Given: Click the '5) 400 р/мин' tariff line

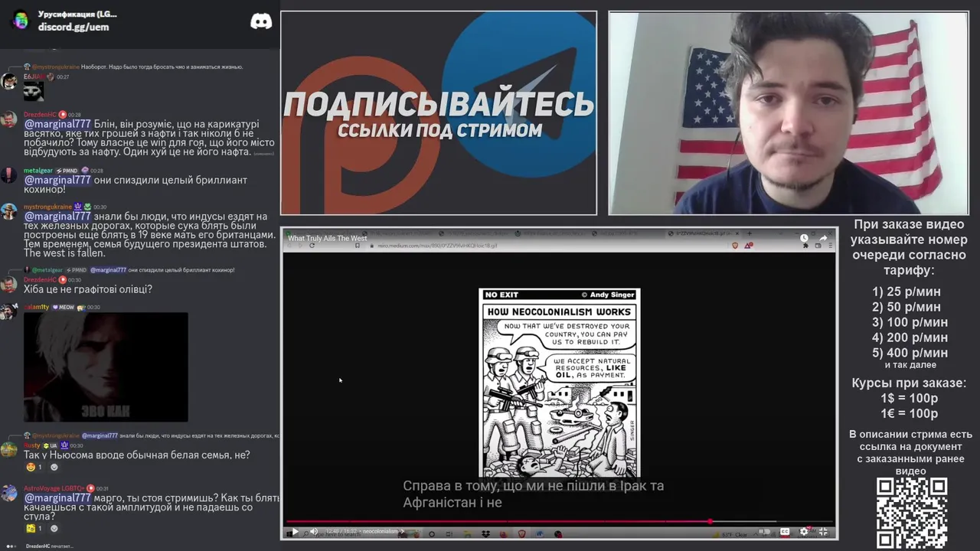Looking at the screenshot, I should click(910, 353).
